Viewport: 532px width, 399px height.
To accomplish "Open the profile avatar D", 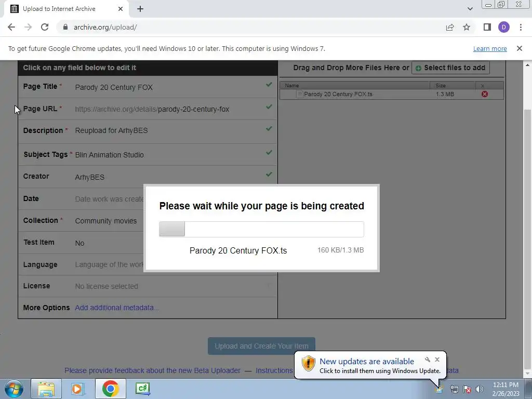I will pyautogui.click(x=504, y=27).
